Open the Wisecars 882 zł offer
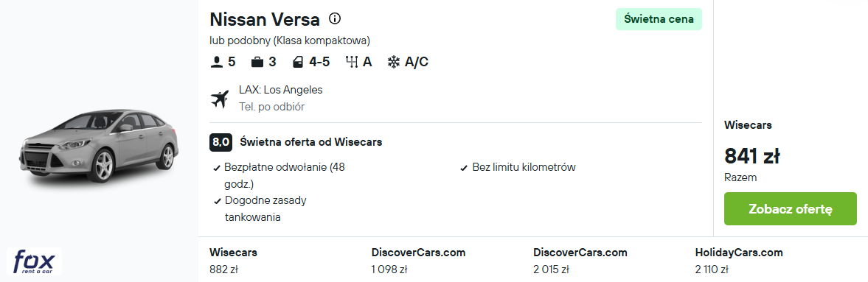Screen dimensions: 868x282 click(x=233, y=261)
